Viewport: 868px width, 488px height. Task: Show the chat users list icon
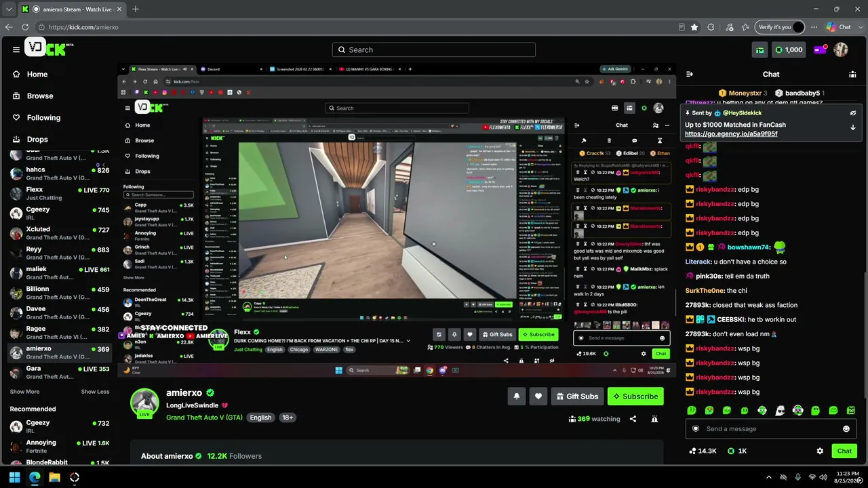852,75
